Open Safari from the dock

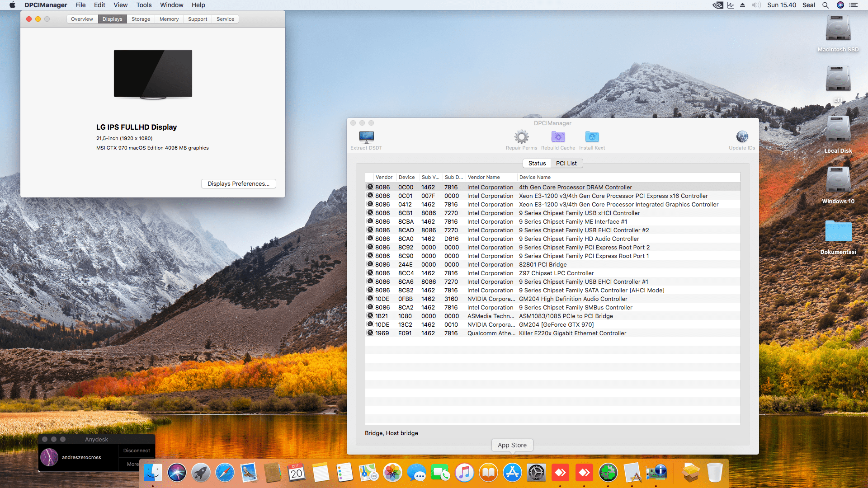(225, 473)
